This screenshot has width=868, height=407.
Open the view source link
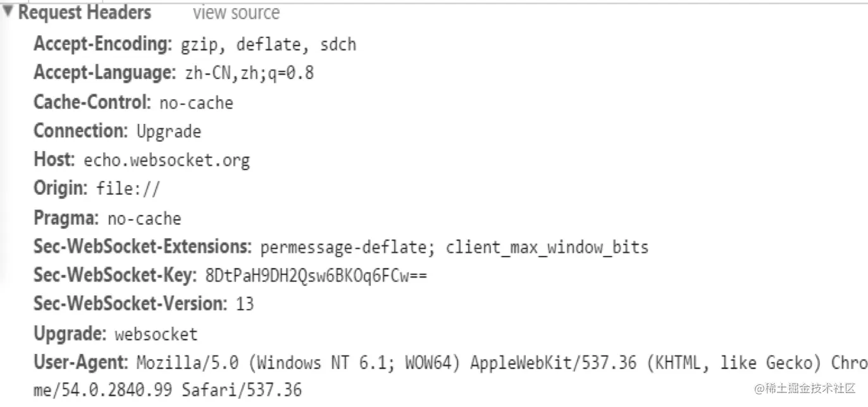coord(235,12)
